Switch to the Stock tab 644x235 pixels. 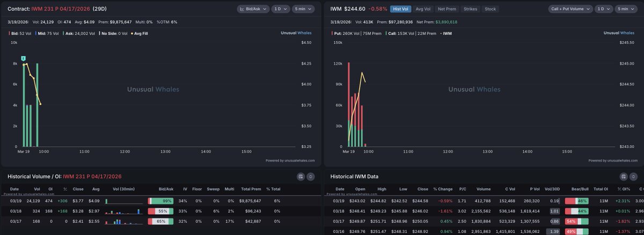[490, 9]
